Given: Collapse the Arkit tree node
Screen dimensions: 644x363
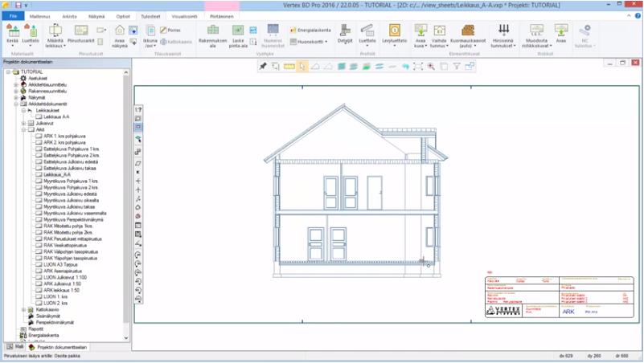Looking at the screenshot, I should pyautogui.click(x=24, y=129).
